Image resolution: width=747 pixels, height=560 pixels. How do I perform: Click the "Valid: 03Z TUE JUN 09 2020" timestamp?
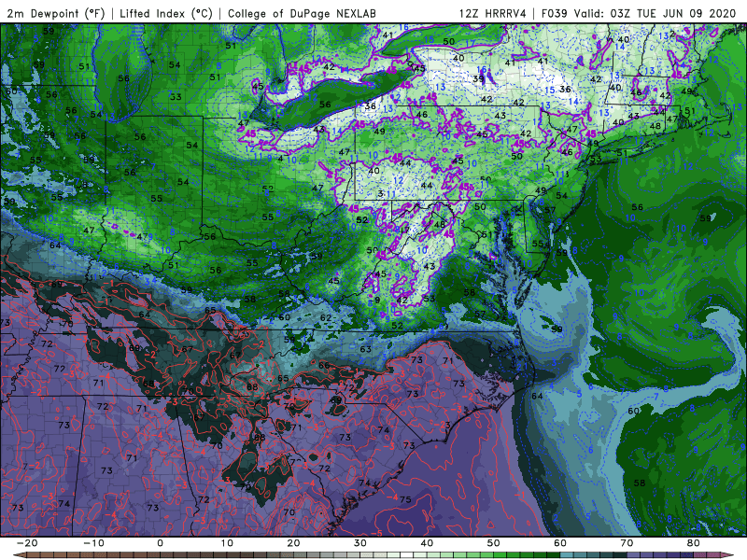(655, 14)
